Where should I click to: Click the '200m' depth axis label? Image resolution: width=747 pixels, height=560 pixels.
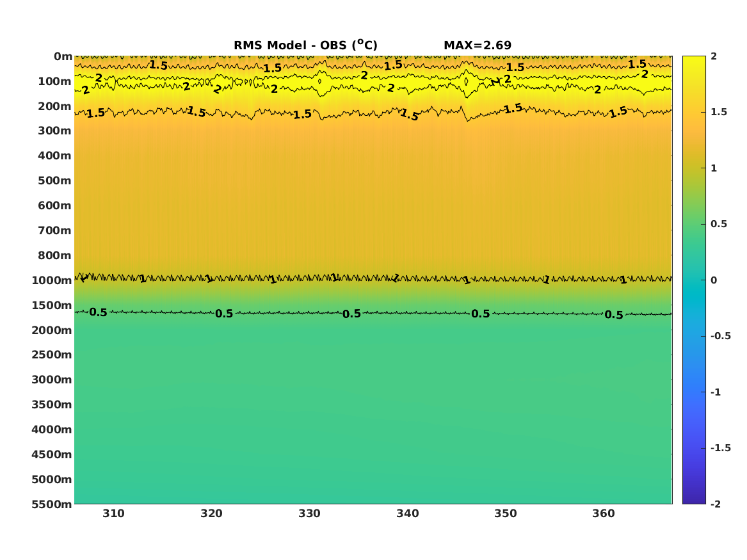55,106
